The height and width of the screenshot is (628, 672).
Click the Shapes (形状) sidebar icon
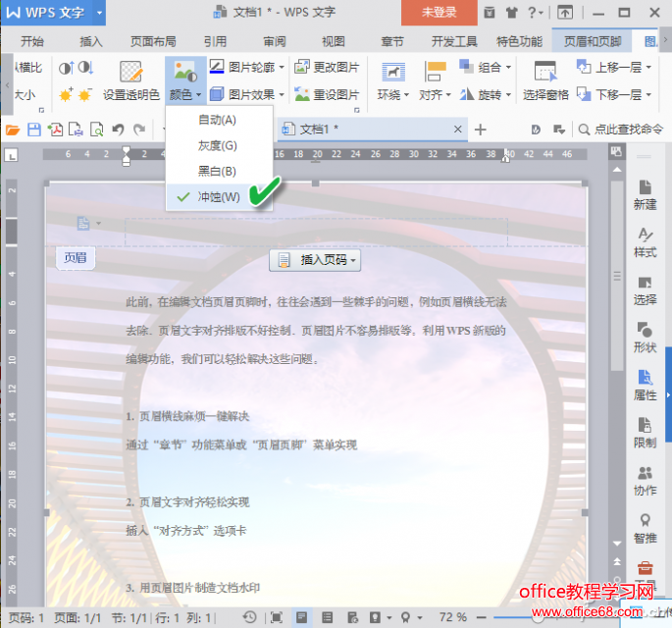tap(645, 338)
